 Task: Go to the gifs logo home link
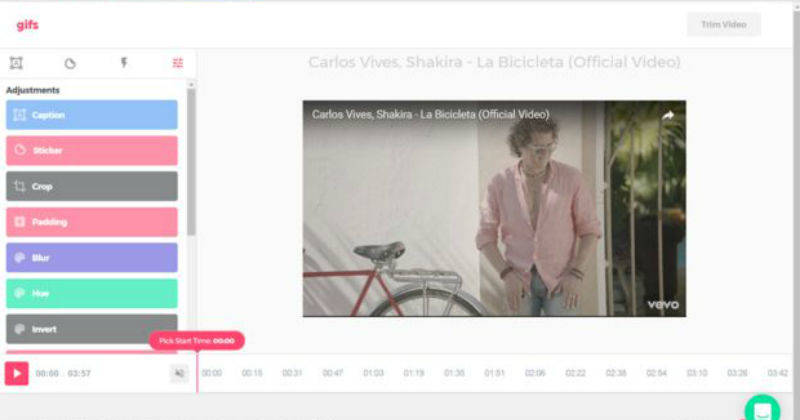pyautogui.click(x=27, y=25)
